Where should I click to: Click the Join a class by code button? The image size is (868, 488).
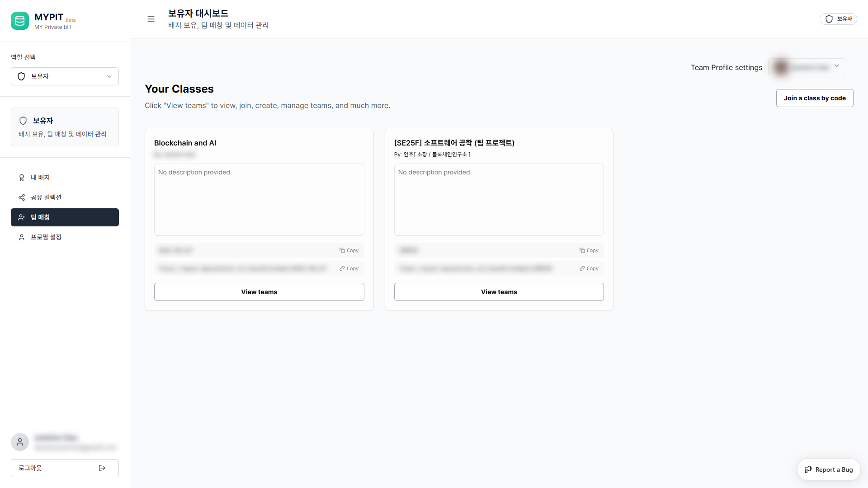coord(814,98)
